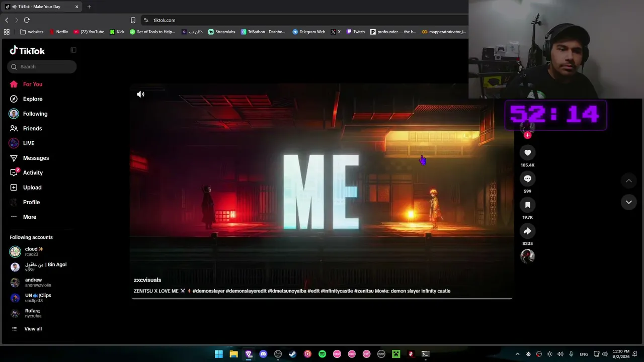Screen dimensions: 644x362
Task: Open the spinning sound disc for this video
Action: (x=527, y=256)
